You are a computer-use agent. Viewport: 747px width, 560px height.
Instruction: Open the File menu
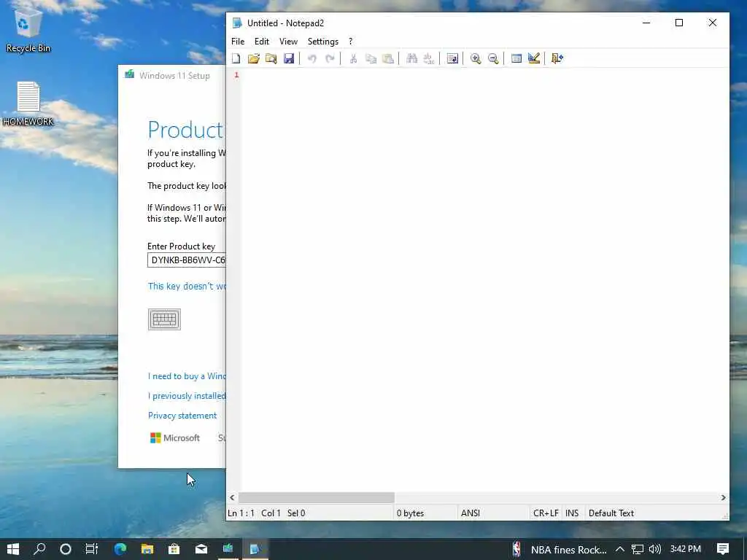pos(238,42)
